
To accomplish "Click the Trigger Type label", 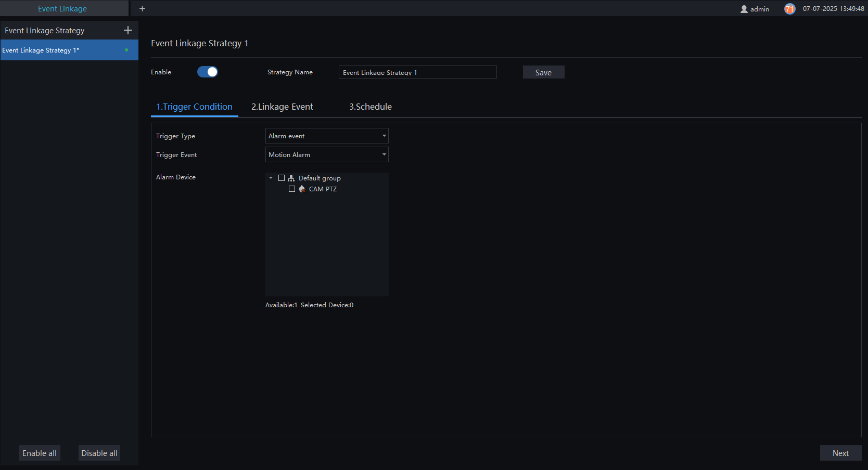I will 175,136.
